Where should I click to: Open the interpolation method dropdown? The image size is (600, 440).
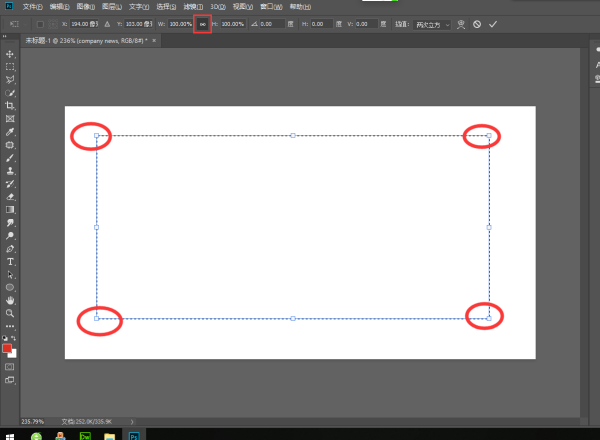point(432,23)
